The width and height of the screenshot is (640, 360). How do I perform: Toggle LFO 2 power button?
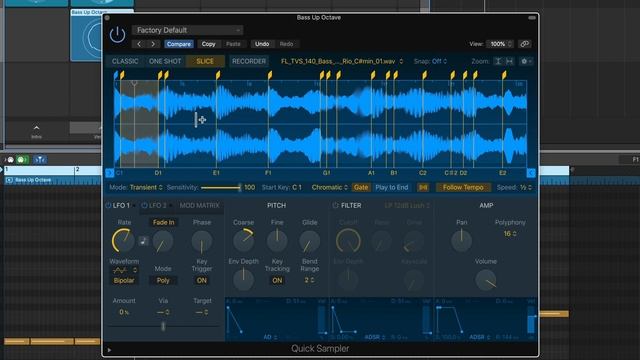[144, 205]
